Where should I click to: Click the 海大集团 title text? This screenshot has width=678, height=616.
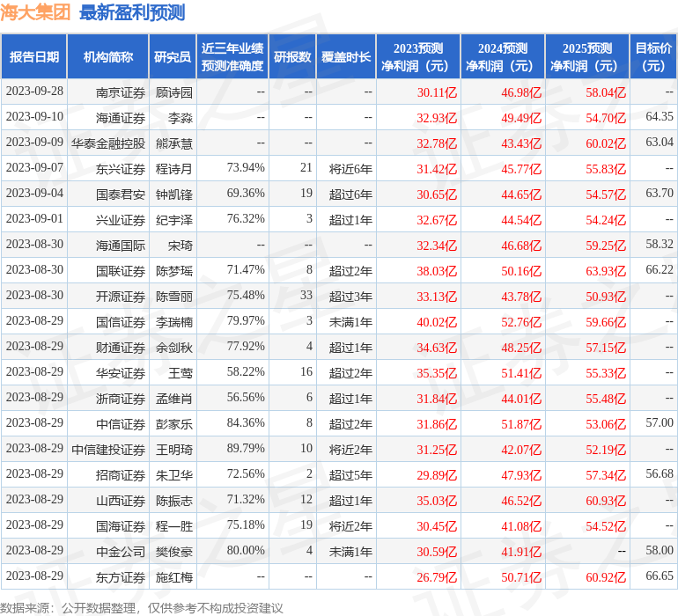35,12
